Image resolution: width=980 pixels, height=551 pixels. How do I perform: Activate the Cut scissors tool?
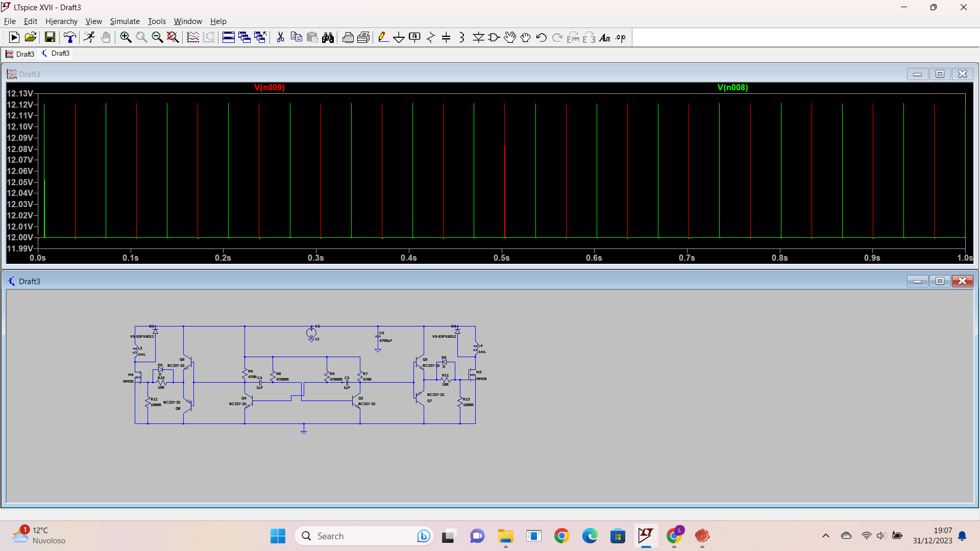tap(280, 37)
